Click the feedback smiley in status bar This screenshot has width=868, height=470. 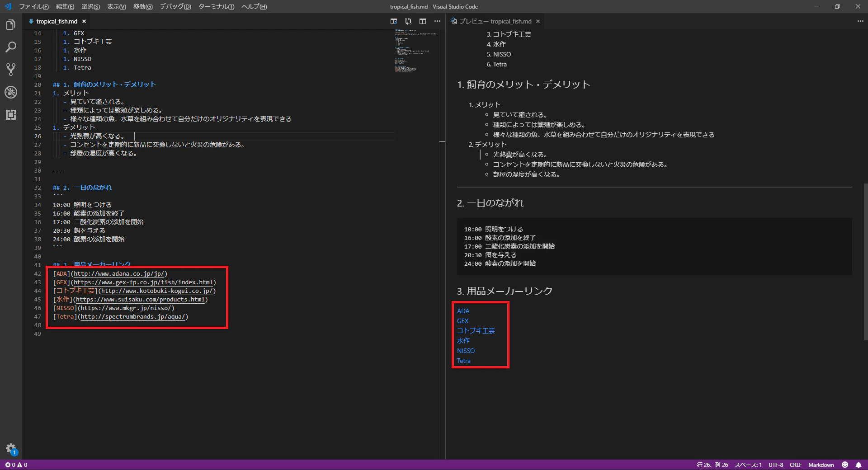point(845,465)
